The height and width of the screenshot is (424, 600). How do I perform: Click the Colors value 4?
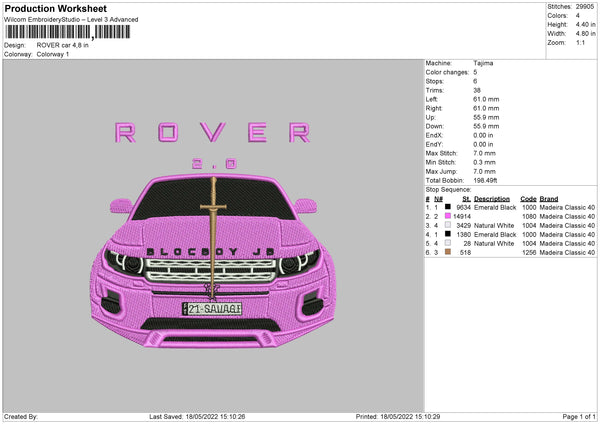tap(577, 16)
